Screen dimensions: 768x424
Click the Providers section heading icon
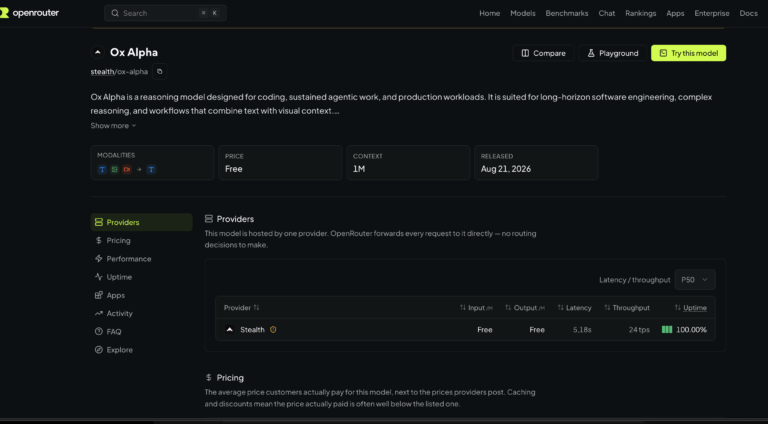(x=209, y=219)
